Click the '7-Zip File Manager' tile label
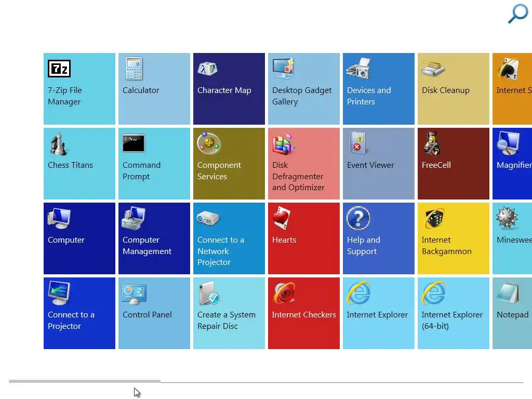The height and width of the screenshot is (399, 532). [65, 96]
